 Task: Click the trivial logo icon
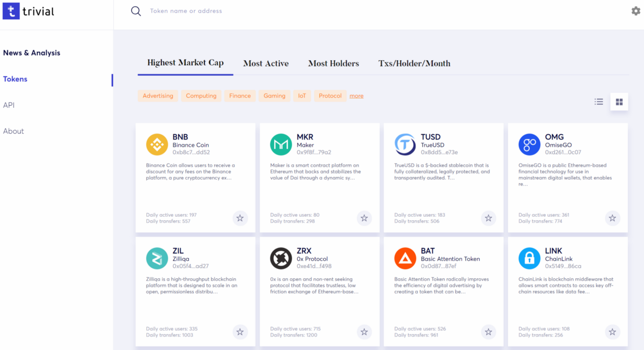tap(11, 11)
